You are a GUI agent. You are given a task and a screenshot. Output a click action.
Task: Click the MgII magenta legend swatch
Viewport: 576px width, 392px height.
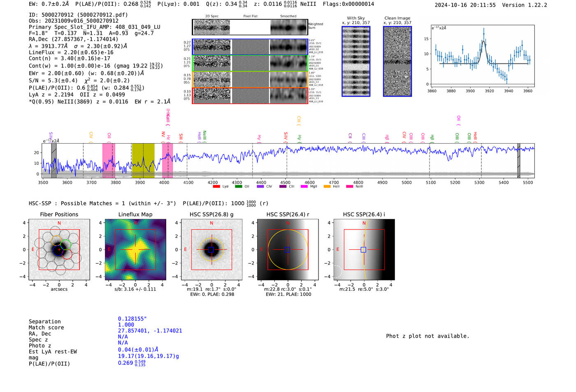[304, 187]
